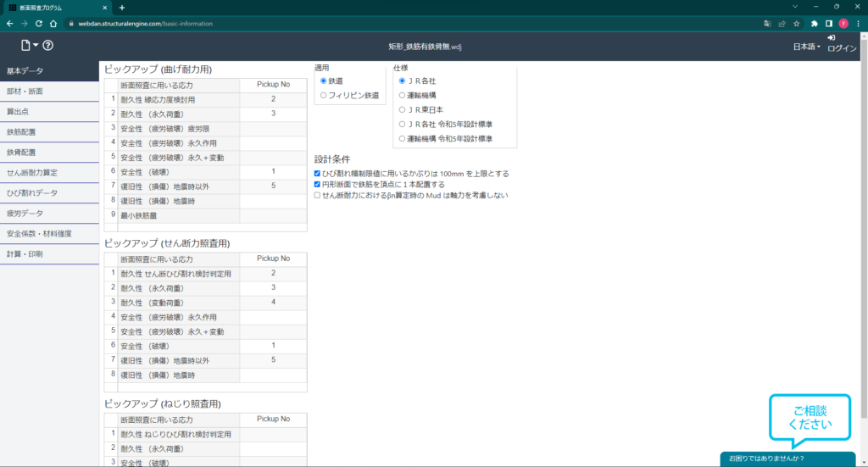Select 運輸機構 令和5年設計標準 option
The image size is (868, 467).
tap(402, 138)
